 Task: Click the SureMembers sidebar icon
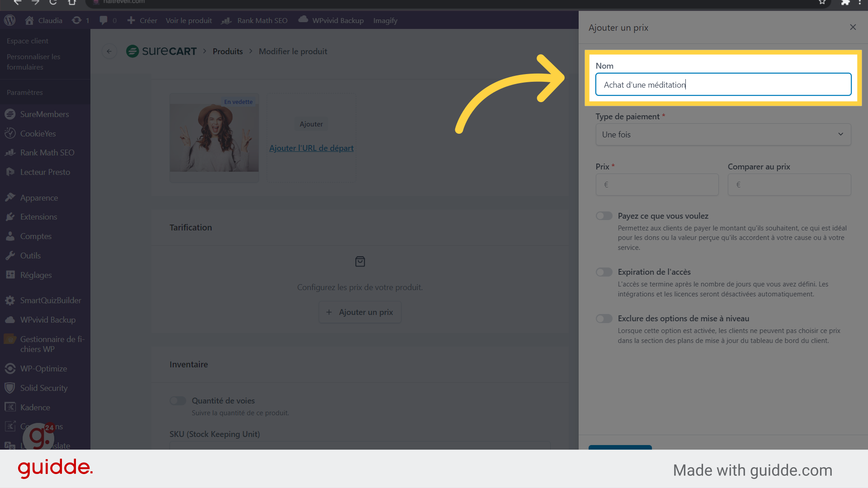click(10, 114)
